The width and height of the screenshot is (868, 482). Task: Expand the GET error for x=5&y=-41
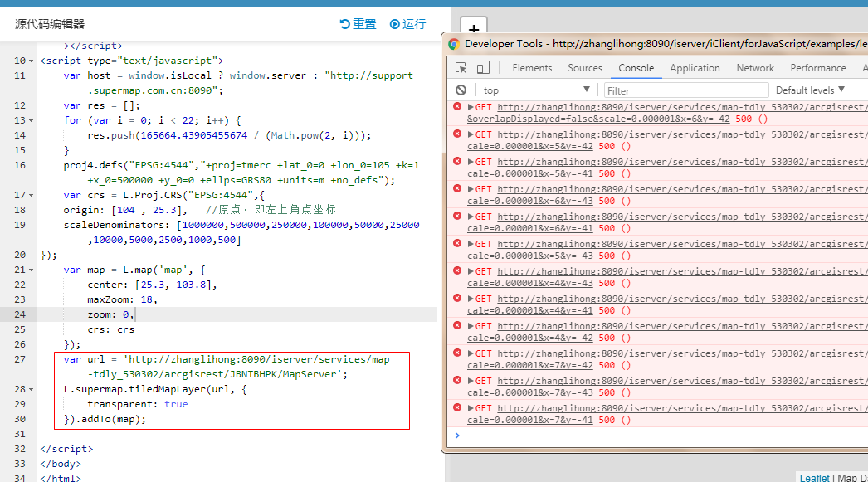click(x=470, y=162)
